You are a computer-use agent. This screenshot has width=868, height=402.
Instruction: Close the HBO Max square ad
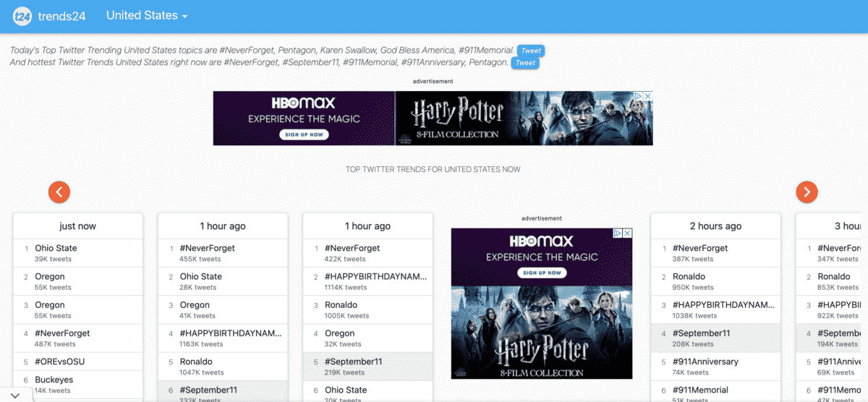click(x=627, y=234)
